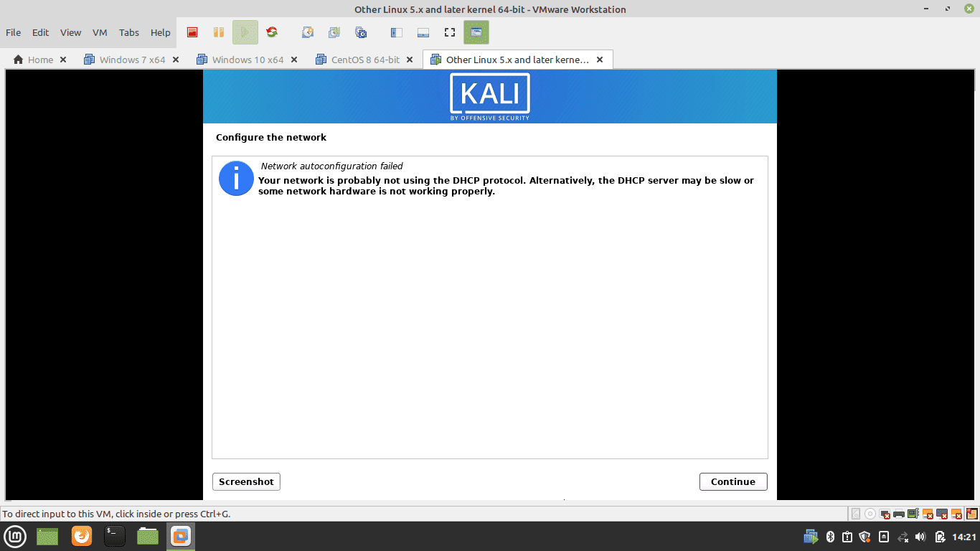Screen dimensions: 980x551
Task: Click the red power off VM icon
Action: (x=192, y=32)
